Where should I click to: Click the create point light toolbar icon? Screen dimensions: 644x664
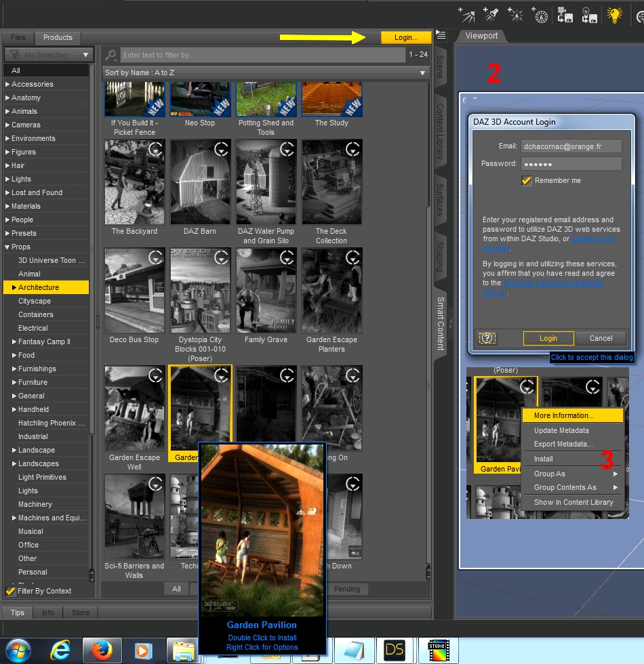click(515, 15)
